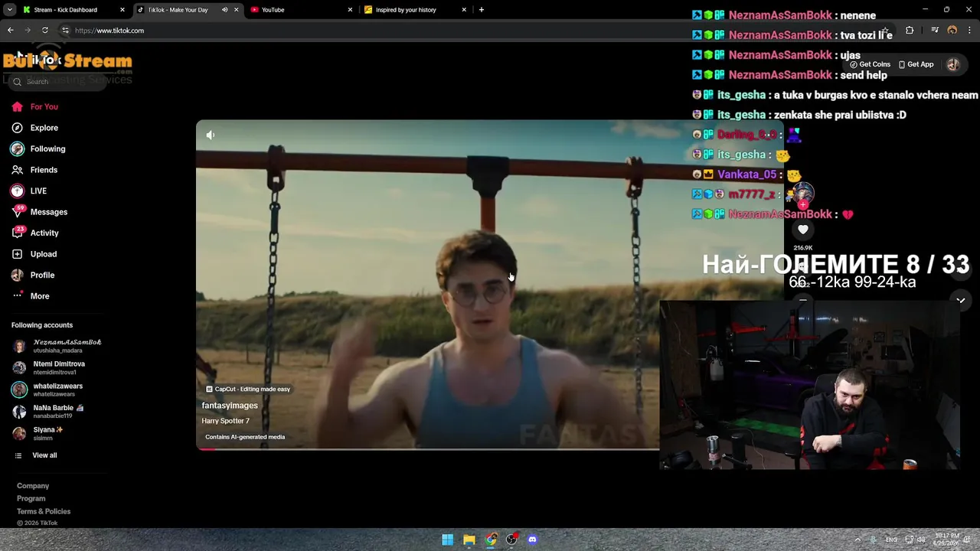Screen dimensions: 980x551
Task: Expand the Program footer section
Action: pyautogui.click(x=31, y=499)
